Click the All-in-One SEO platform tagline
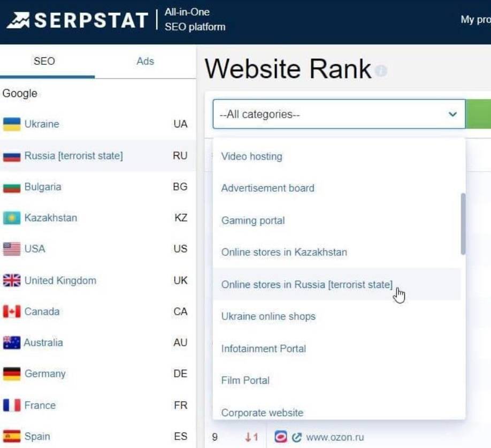The width and height of the screenshot is (491, 448). (195, 19)
